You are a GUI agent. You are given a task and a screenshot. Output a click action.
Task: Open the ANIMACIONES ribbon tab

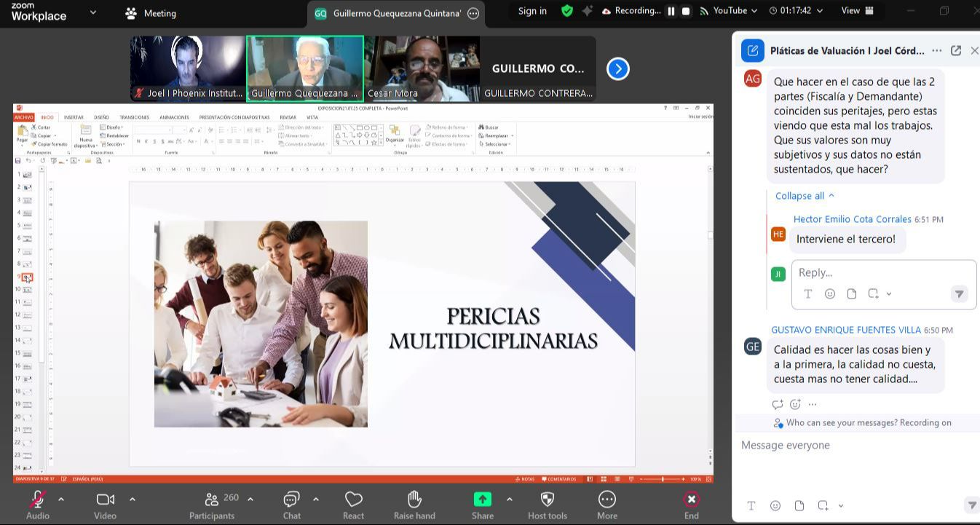(174, 117)
